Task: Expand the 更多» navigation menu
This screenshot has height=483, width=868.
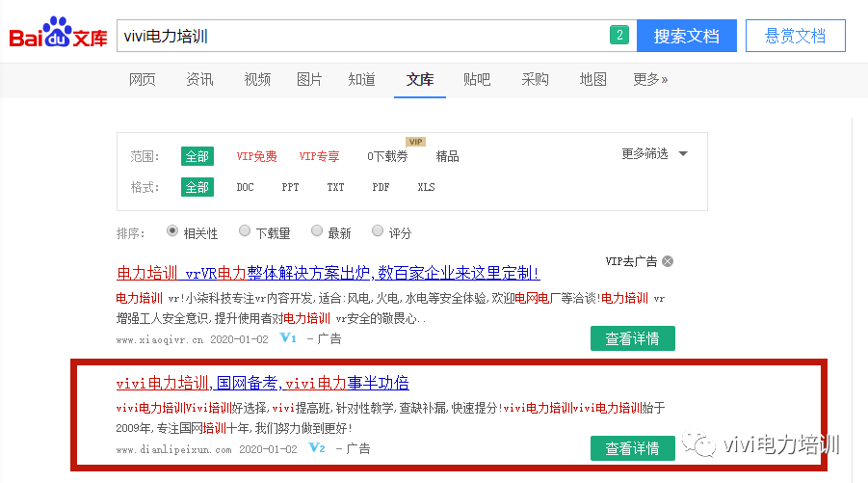Action: tap(650, 80)
